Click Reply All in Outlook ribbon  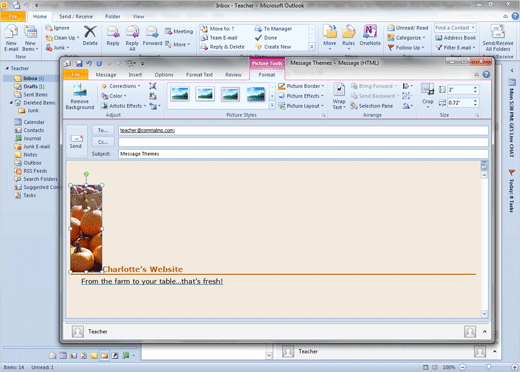(x=132, y=38)
